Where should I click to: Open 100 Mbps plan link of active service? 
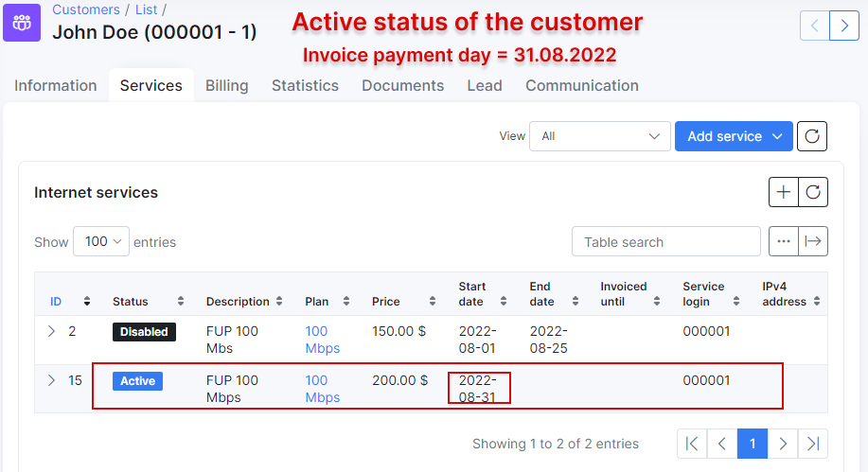pyautogui.click(x=322, y=389)
